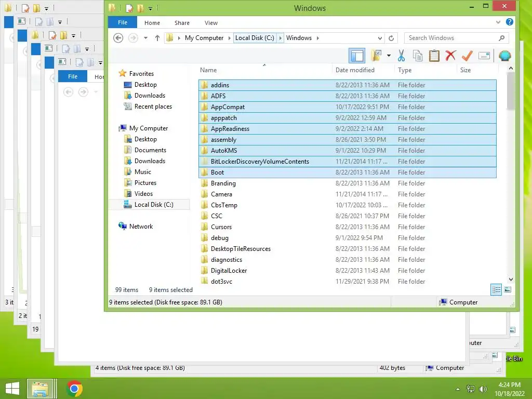Open Classic Explorer shell settings icon

pyautogui.click(x=504, y=56)
